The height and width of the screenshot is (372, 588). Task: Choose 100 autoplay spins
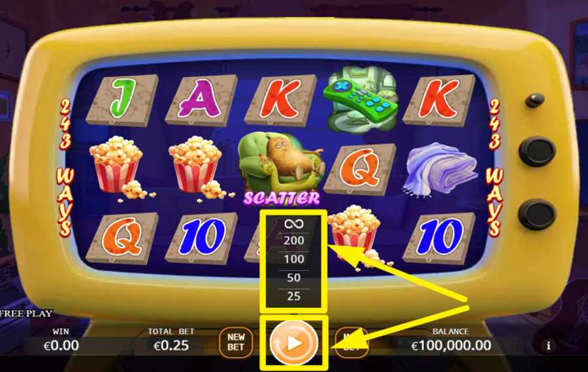point(293,259)
